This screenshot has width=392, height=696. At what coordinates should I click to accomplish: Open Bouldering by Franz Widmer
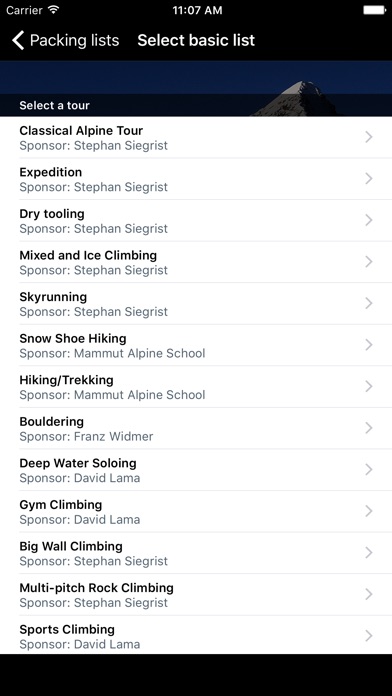[x=196, y=428]
